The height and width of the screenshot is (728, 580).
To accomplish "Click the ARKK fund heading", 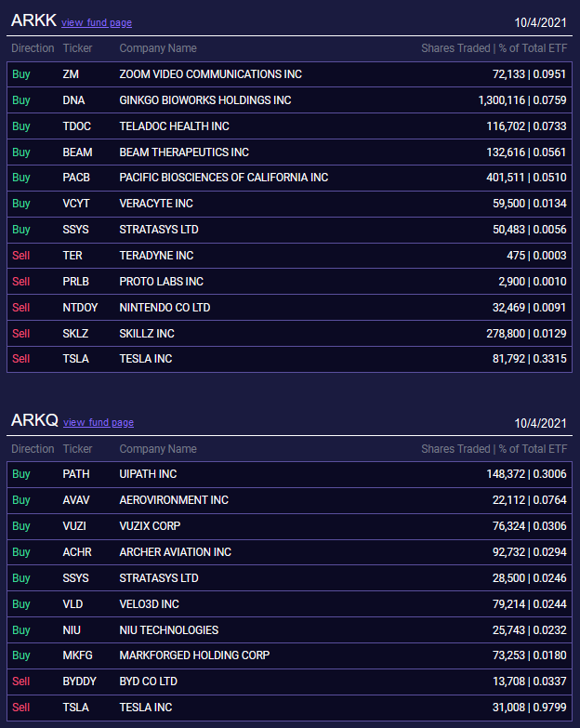I will 33,20.
